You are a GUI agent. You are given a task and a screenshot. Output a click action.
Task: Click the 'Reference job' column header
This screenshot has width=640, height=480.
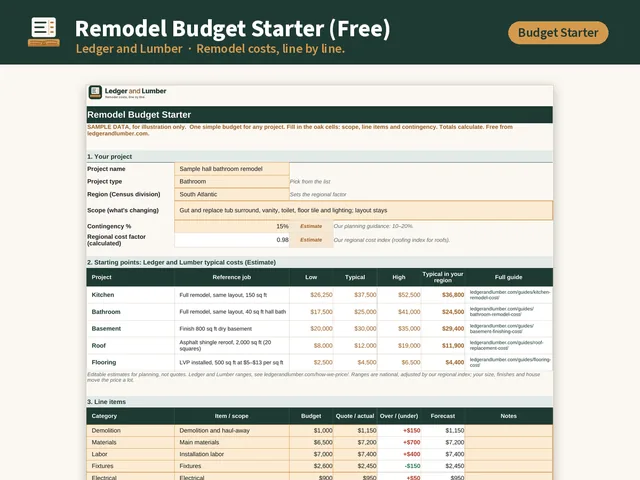[x=231, y=277]
